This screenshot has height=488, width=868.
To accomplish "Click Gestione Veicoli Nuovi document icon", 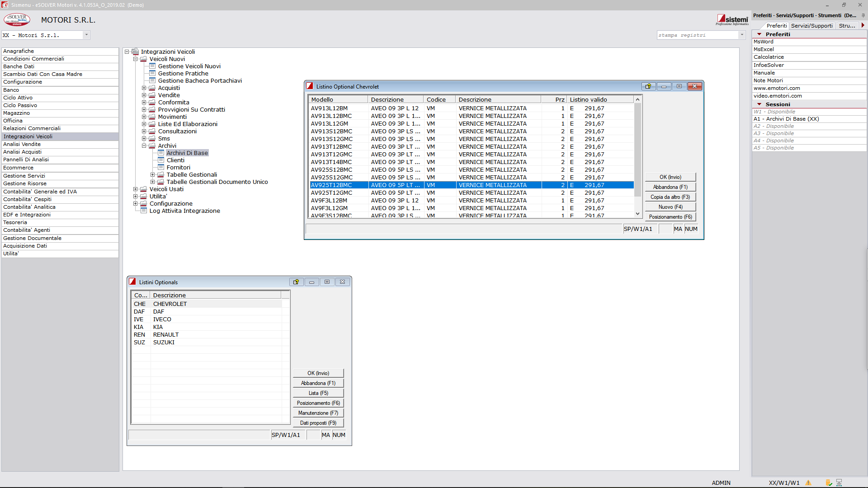I will pos(152,66).
